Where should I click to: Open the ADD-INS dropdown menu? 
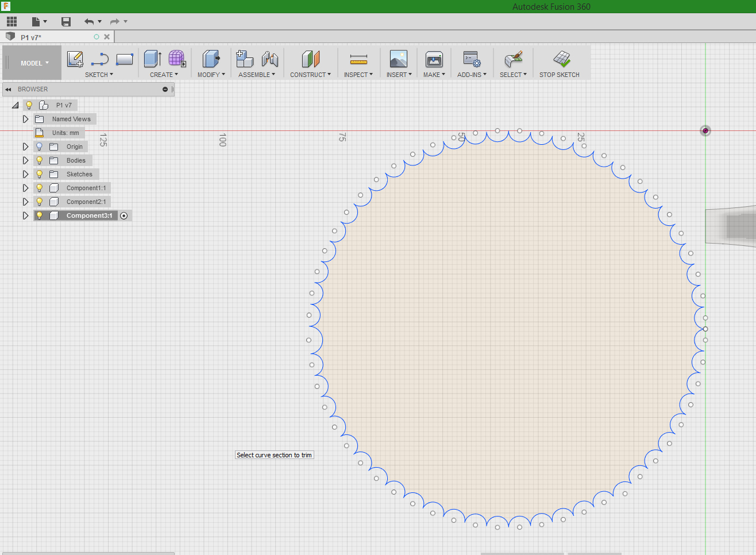tap(472, 75)
